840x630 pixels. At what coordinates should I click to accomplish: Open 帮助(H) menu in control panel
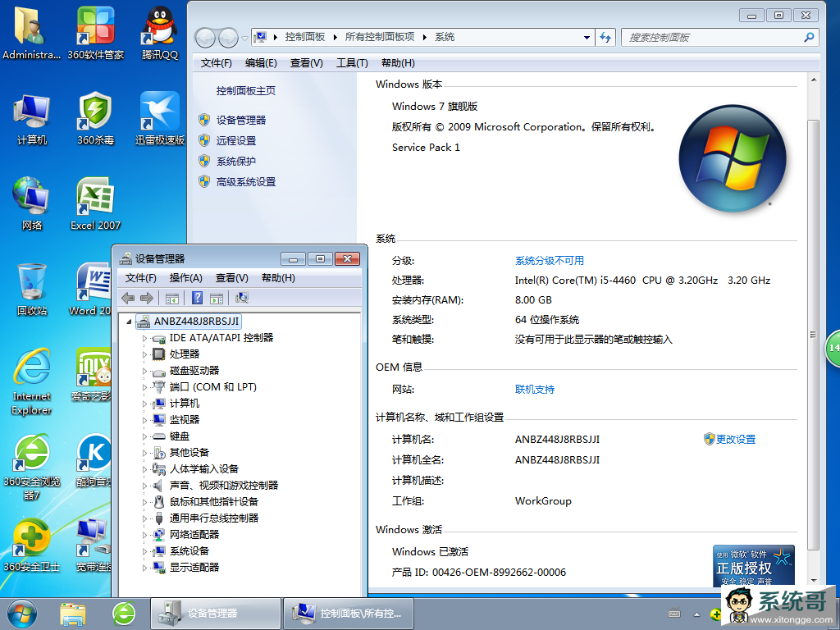pyautogui.click(x=398, y=63)
